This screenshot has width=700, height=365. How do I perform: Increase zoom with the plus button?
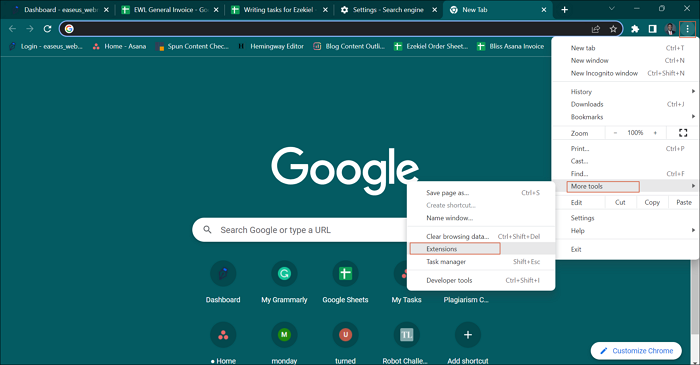point(655,133)
